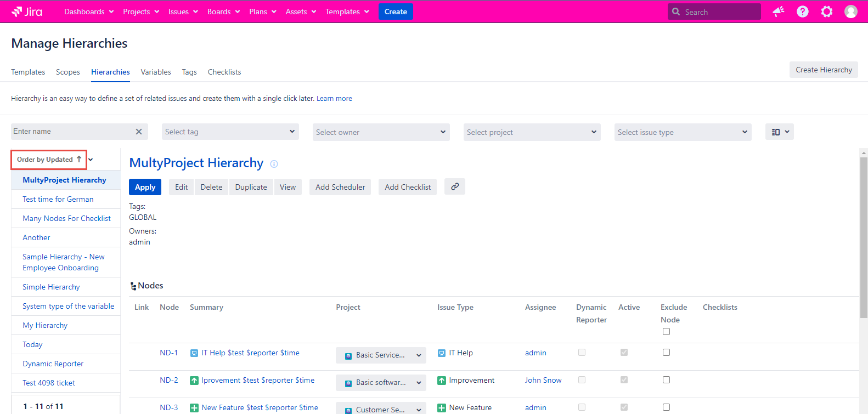Open ND-1 Basic Service project dropdown
The height and width of the screenshot is (414, 868).
381,355
